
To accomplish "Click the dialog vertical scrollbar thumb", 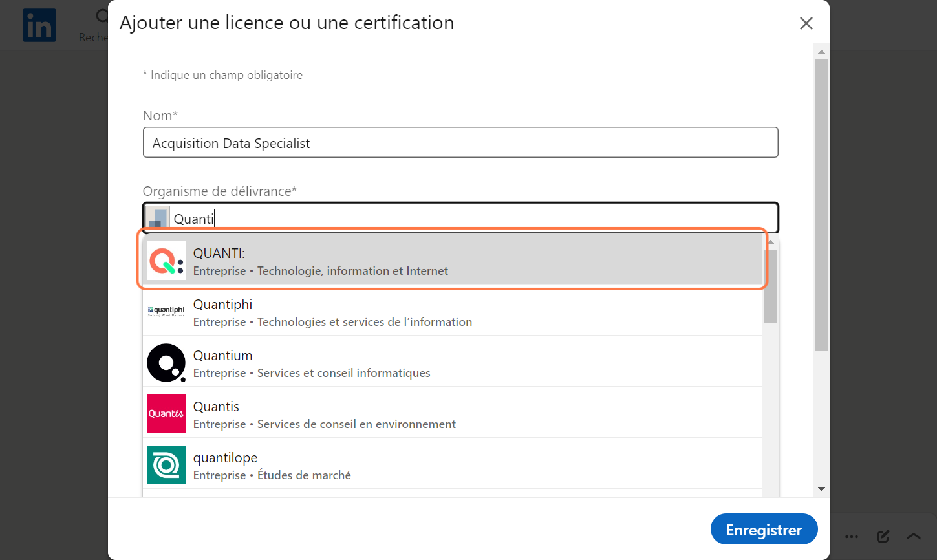I will [821, 205].
